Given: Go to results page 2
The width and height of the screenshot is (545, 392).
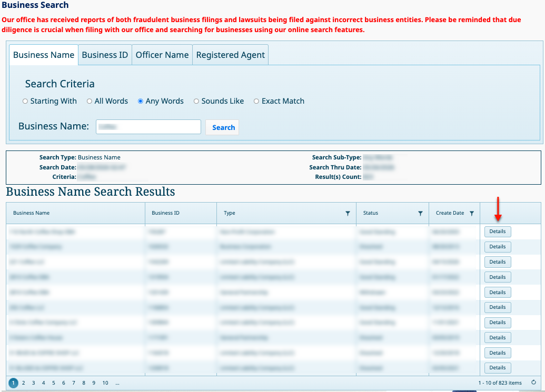Looking at the screenshot, I should click(x=23, y=383).
